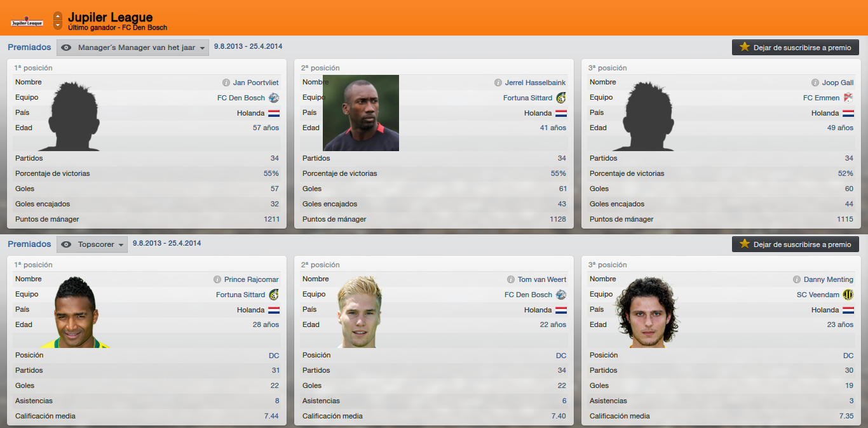Toggle the eye icon on Topscorer selector

[66, 244]
